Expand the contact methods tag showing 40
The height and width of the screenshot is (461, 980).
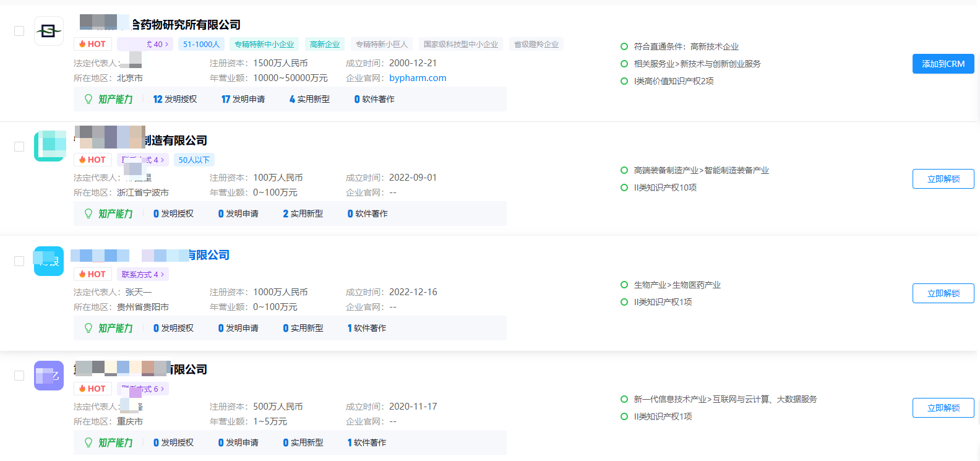pos(145,44)
